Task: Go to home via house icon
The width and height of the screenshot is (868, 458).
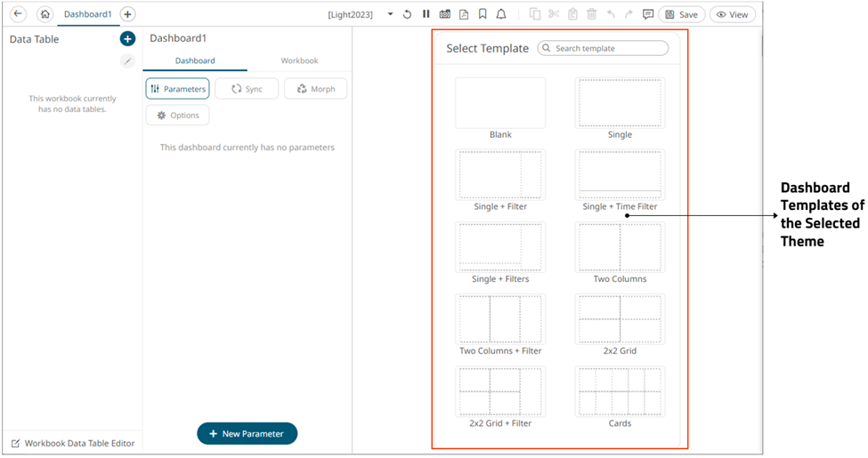Action: coord(45,14)
